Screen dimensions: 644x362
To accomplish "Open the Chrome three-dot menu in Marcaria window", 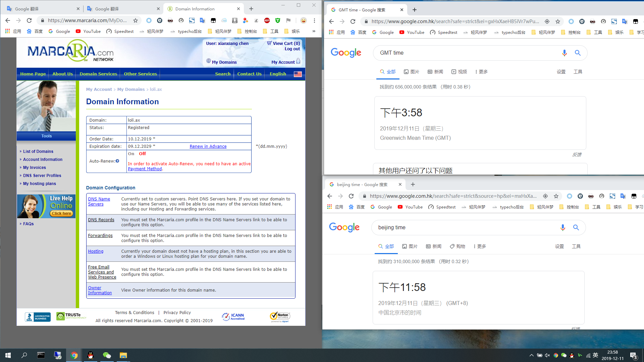I will (x=314, y=20).
